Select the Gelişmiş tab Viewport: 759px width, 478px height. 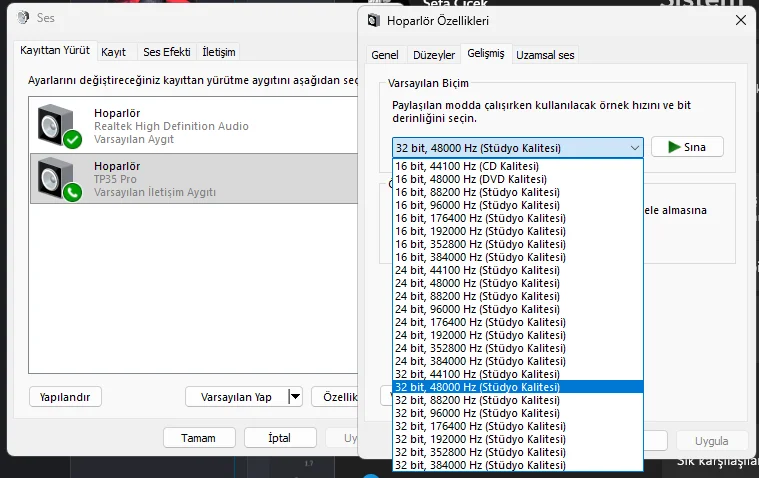486,53
